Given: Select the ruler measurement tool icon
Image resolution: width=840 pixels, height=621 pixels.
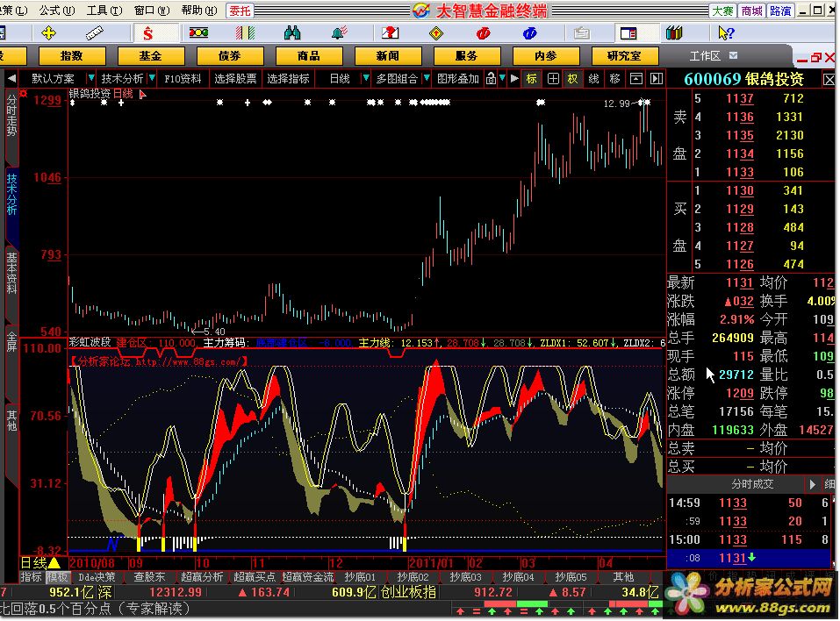Looking at the screenshot, I should (x=94, y=33).
